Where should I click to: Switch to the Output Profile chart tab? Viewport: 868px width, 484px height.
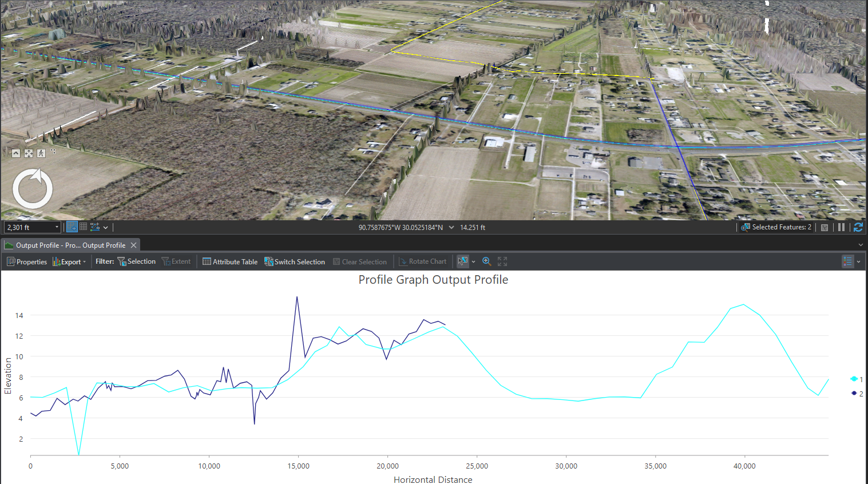click(x=69, y=245)
